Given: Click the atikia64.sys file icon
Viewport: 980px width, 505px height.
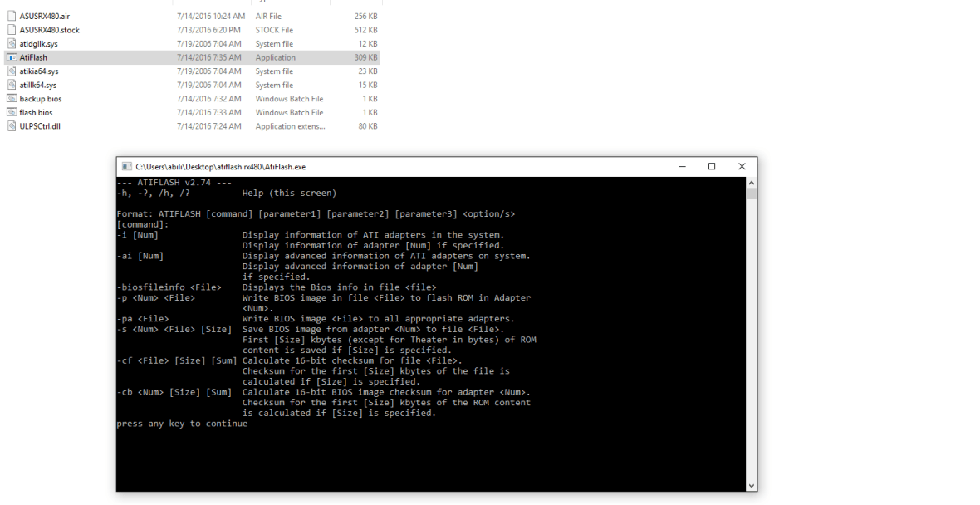Looking at the screenshot, I should point(12,71).
